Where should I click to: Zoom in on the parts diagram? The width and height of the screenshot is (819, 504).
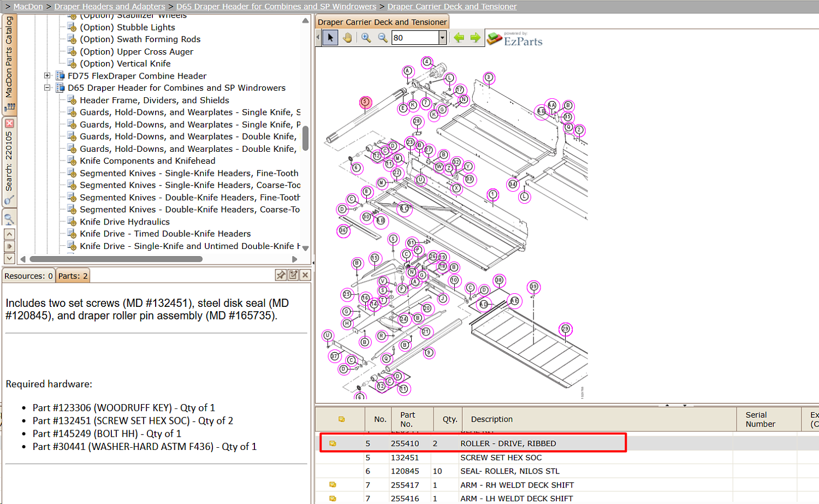pos(366,38)
